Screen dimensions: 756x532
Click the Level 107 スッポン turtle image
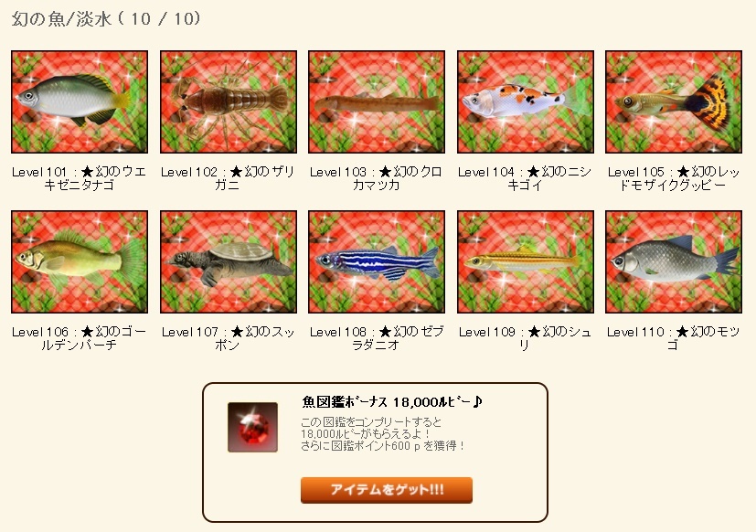pos(229,262)
